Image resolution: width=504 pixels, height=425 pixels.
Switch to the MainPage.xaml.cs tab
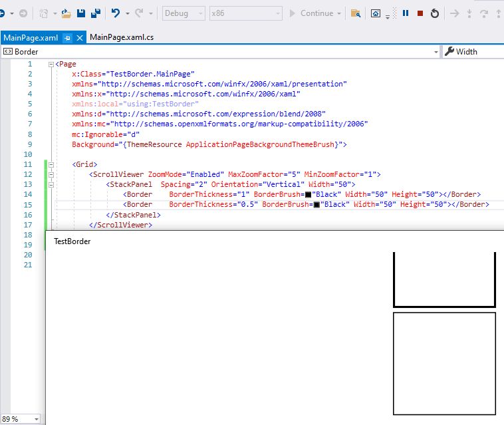122,37
